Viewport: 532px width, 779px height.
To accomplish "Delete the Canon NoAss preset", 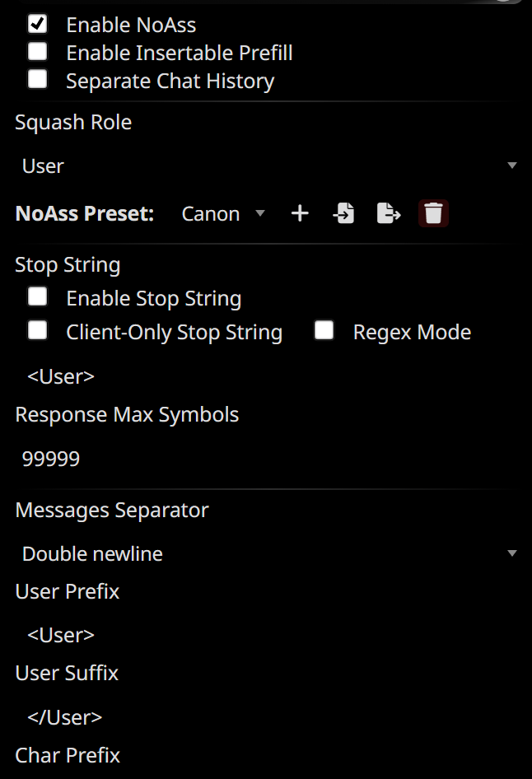I will (x=433, y=213).
